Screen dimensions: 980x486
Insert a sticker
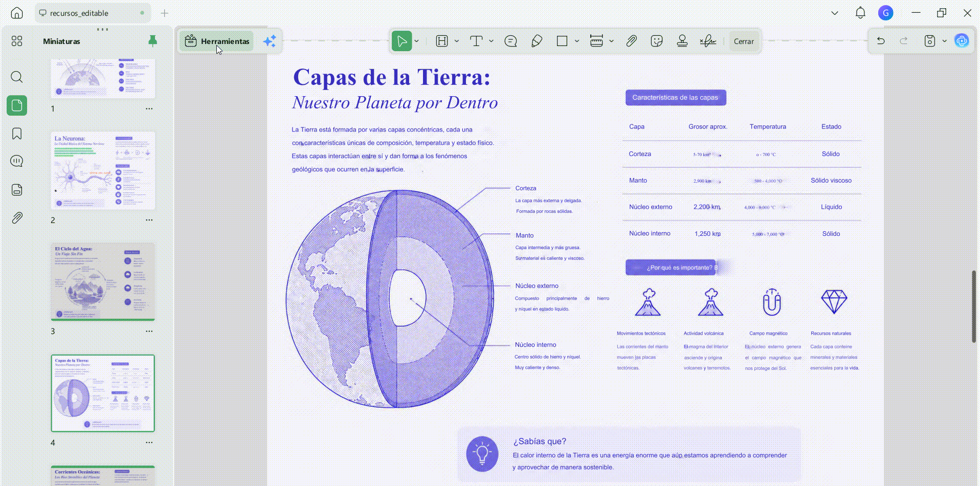657,41
